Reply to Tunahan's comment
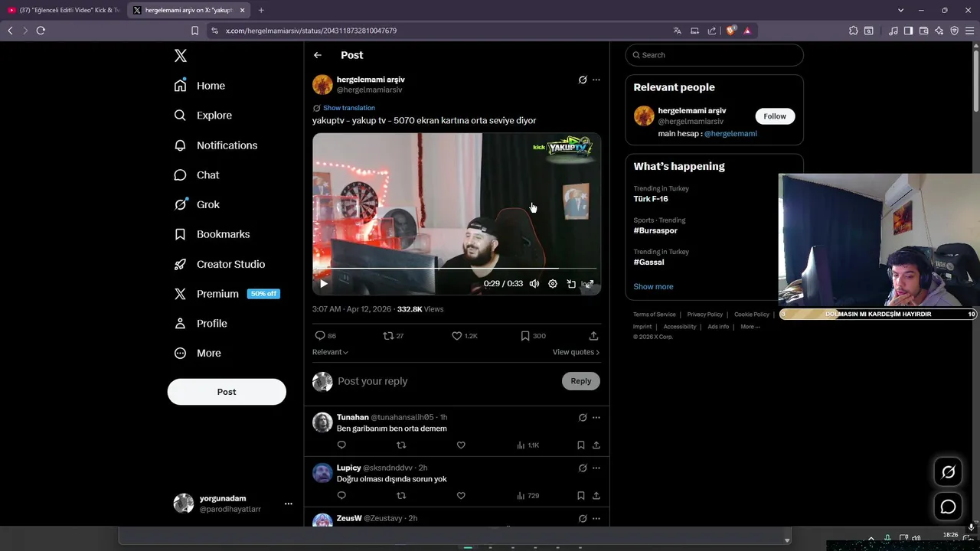This screenshot has height=551, width=980. 341,445
